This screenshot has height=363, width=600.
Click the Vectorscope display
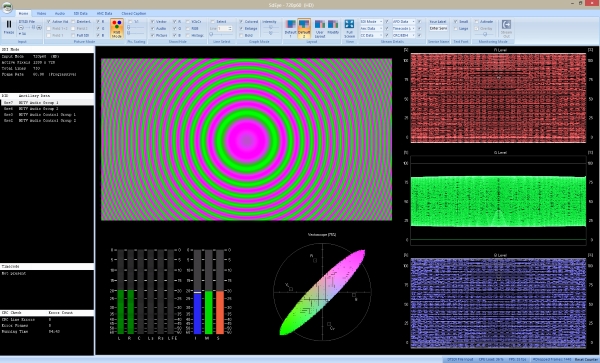(x=323, y=292)
